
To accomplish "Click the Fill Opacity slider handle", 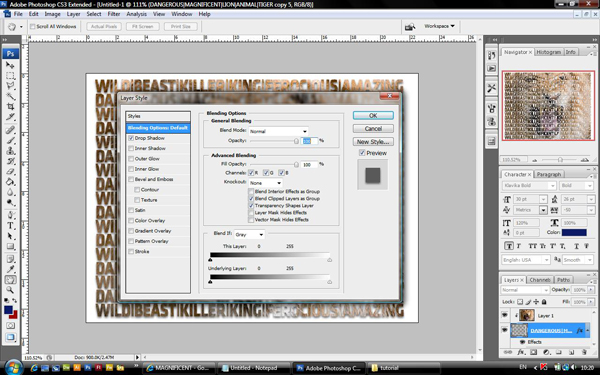I will 296,165.
